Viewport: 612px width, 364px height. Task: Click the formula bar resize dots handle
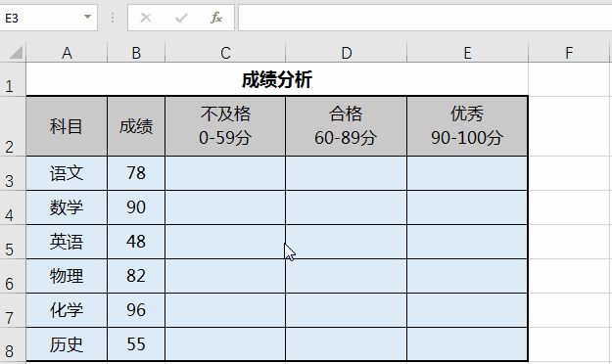coord(113,18)
